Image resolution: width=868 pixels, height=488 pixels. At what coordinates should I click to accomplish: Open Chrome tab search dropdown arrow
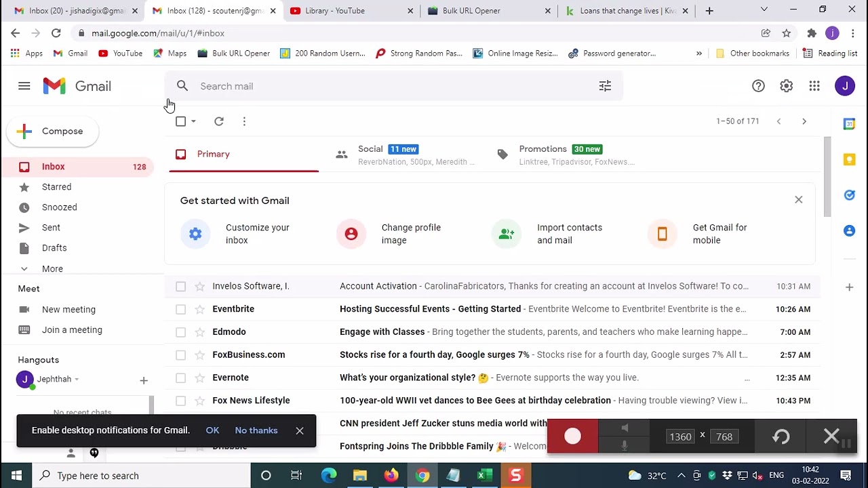tap(764, 10)
